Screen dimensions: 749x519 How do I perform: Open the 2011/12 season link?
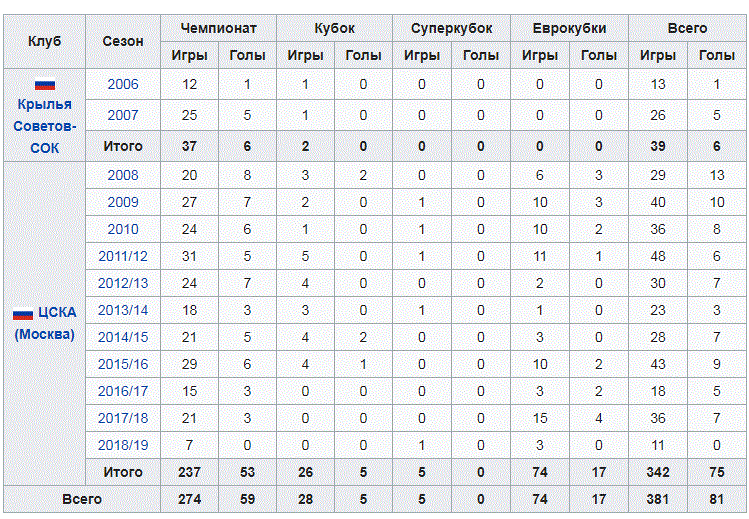pyautogui.click(x=123, y=256)
